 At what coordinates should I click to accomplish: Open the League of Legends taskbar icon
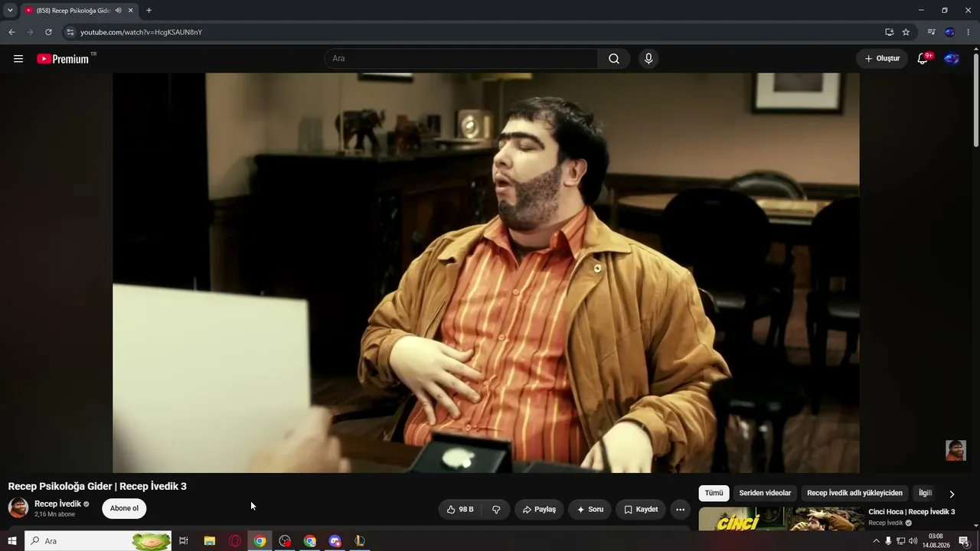pos(359,541)
